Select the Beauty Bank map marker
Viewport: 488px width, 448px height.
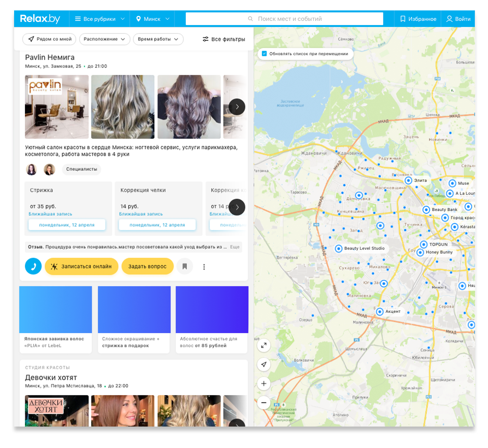[426, 210]
